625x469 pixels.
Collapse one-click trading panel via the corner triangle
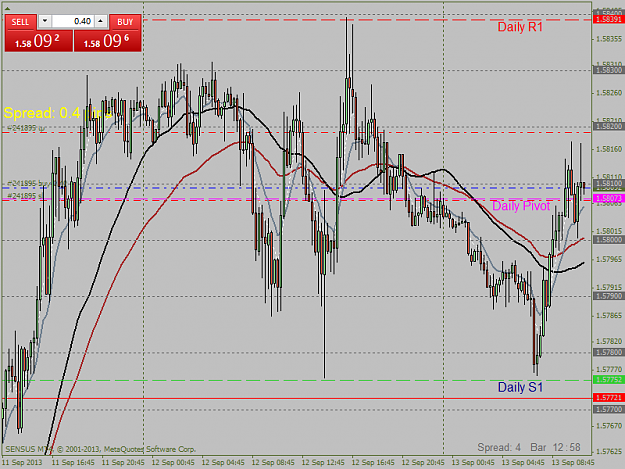[8, 8]
